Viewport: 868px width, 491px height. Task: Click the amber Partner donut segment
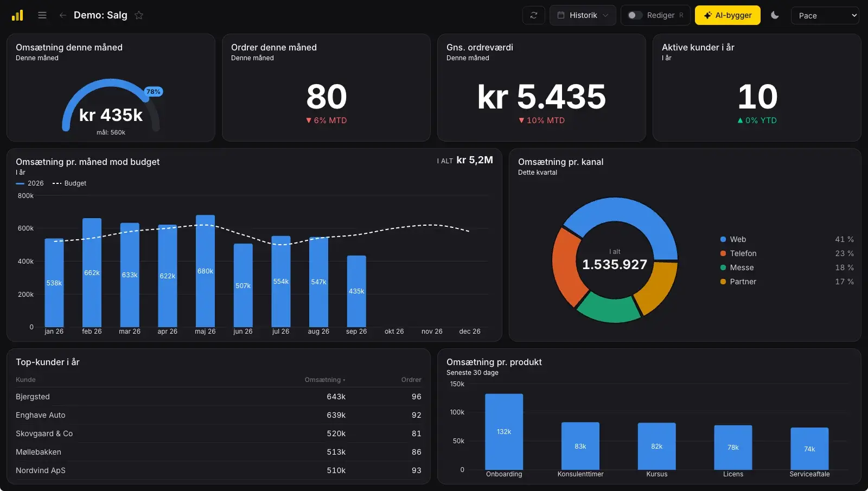[x=659, y=288]
